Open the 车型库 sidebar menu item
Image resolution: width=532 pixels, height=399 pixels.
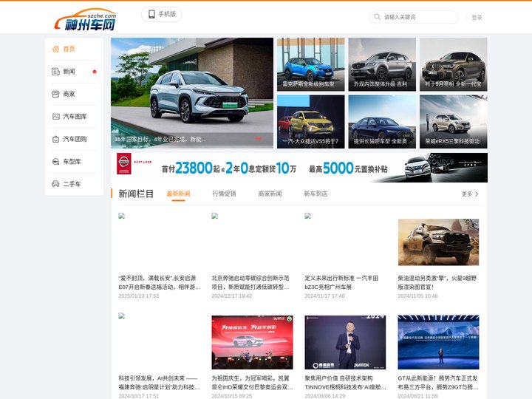(x=74, y=162)
